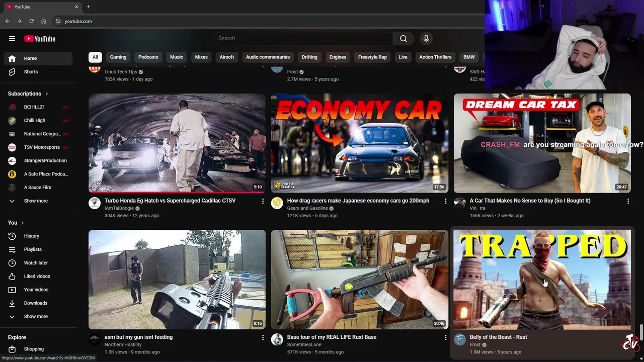Play the ECONOMY CAR thumbnail video
Image resolution: width=644 pixels, height=362 pixels.
click(359, 143)
